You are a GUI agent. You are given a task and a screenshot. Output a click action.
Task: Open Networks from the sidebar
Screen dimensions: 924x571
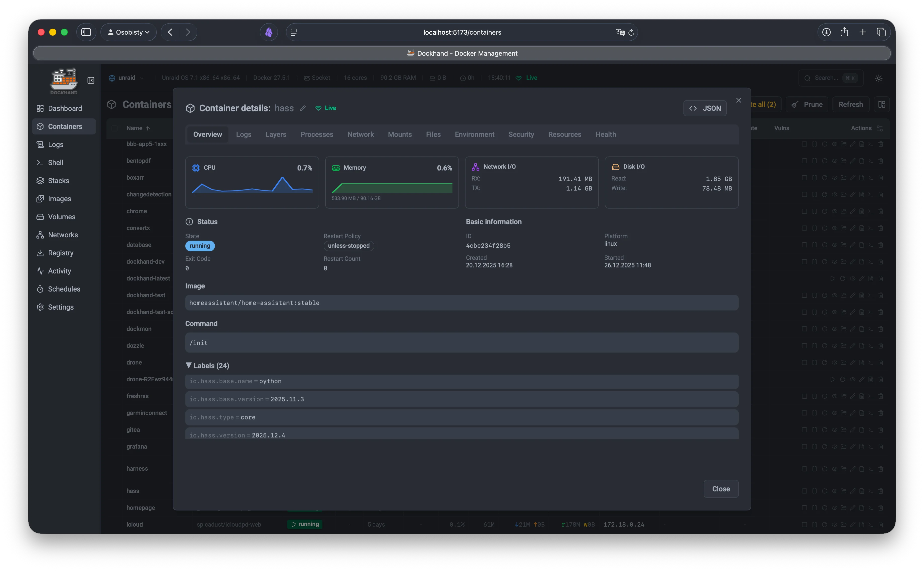pyautogui.click(x=63, y=235)
